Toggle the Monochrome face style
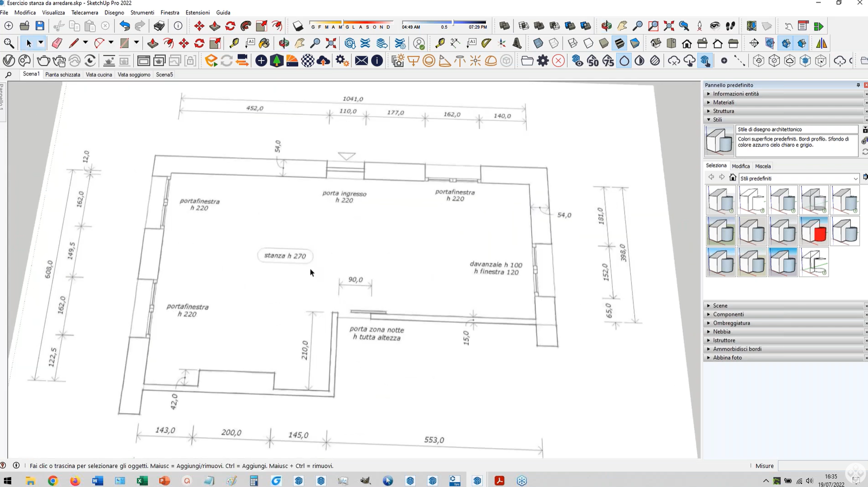Screen dimensions: 868x487 coord(635,43)
